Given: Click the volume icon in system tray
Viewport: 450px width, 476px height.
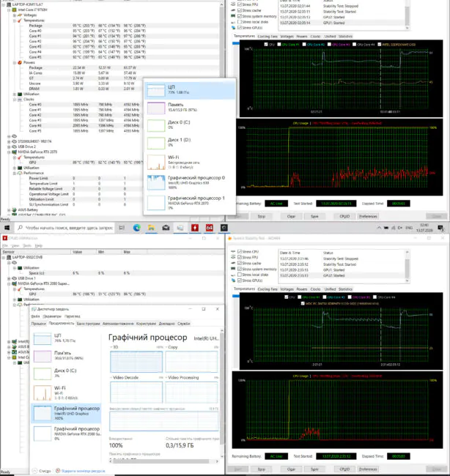Looking at the screenshot, I should click(400, 228).
